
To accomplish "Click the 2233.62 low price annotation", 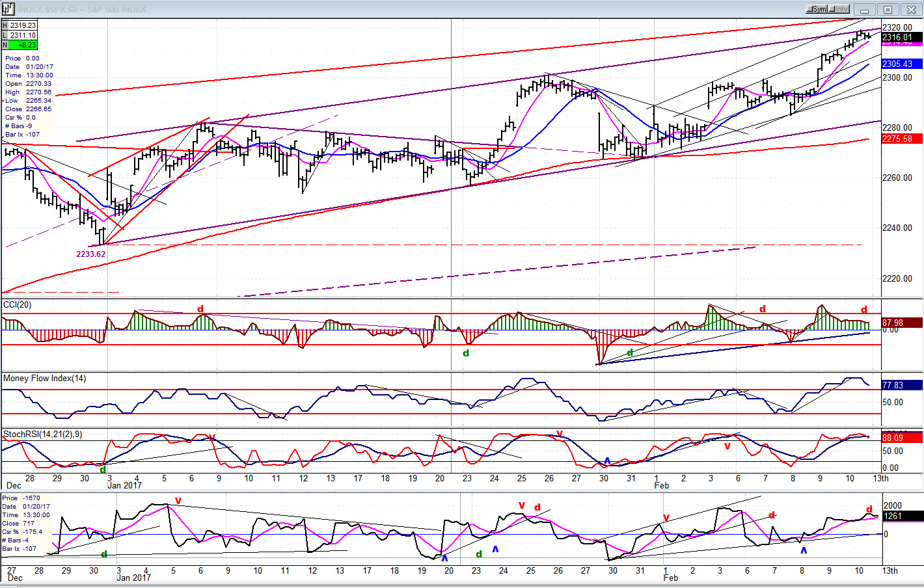I will [x=90, y=254].
